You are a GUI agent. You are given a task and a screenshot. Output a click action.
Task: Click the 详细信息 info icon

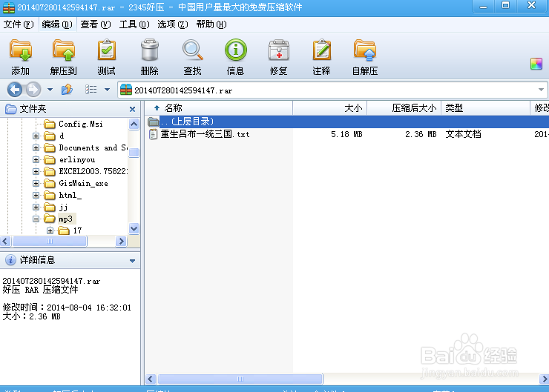pos(10,260)
